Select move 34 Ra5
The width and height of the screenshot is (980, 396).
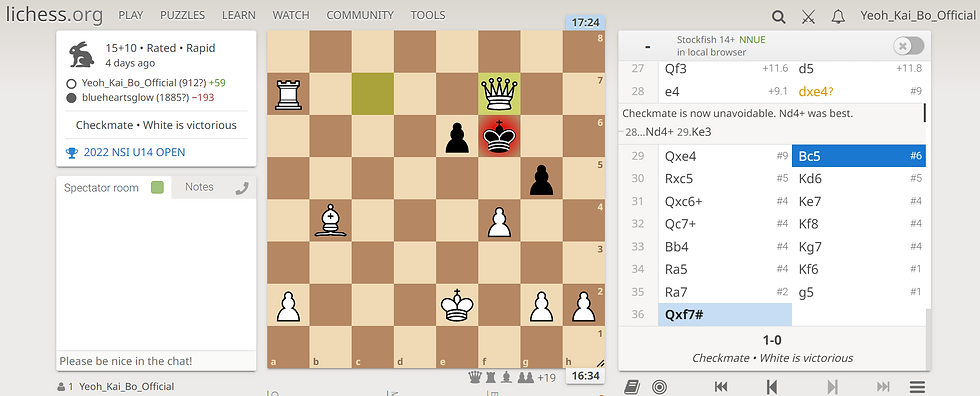pyautogui.click(x=725, y=269)
